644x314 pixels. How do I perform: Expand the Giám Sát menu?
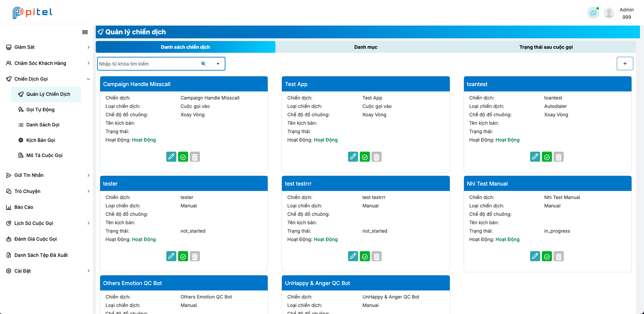pyautogui.click(x=48, y=47)
